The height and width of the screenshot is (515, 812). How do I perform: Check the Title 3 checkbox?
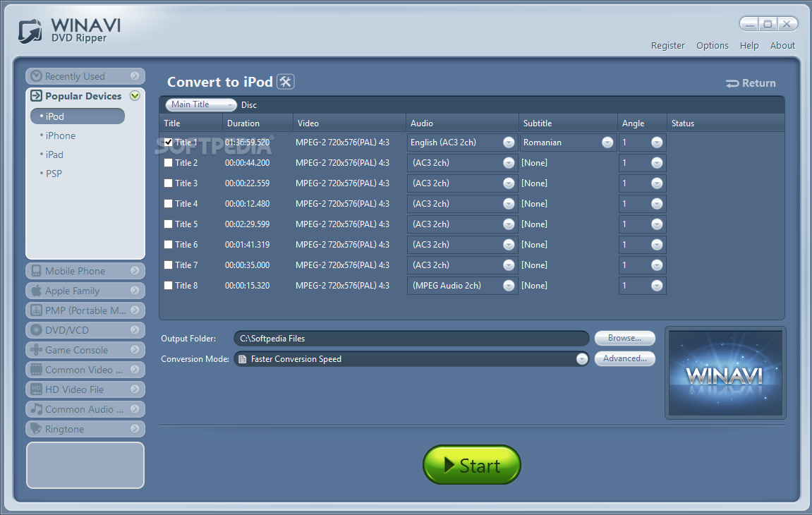(x=169, y=183)
